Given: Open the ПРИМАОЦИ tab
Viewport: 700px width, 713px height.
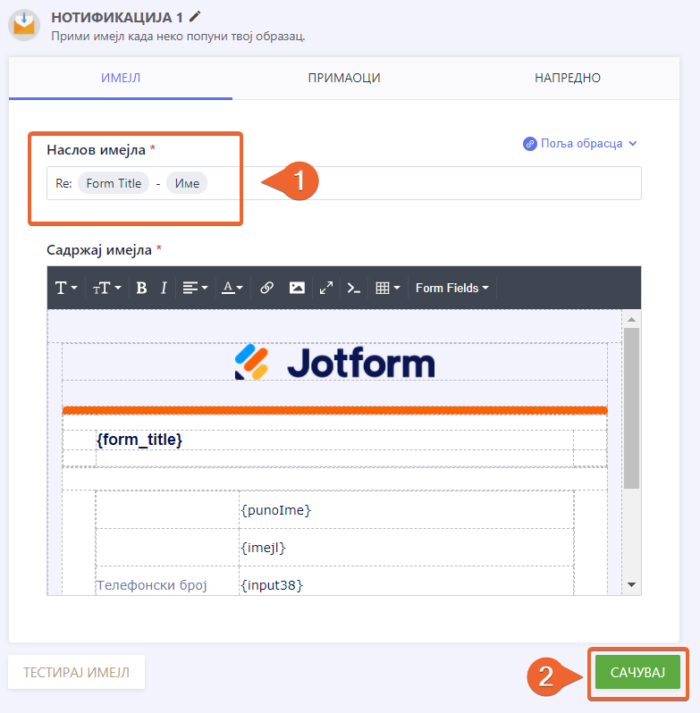Looking at the screenshot, I should (x=344, y=78).
